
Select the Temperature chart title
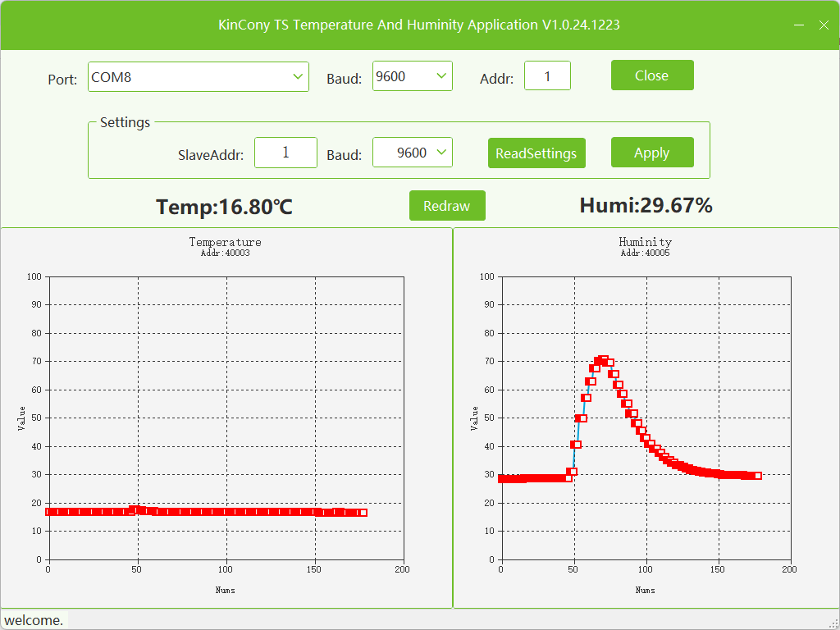(225, 242)
